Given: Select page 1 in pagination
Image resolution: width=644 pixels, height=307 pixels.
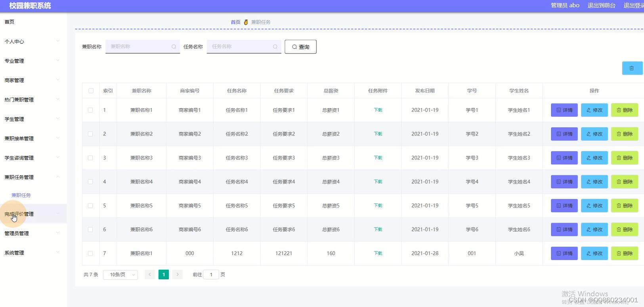Looking at the screenshot, I should pos(164,274).
